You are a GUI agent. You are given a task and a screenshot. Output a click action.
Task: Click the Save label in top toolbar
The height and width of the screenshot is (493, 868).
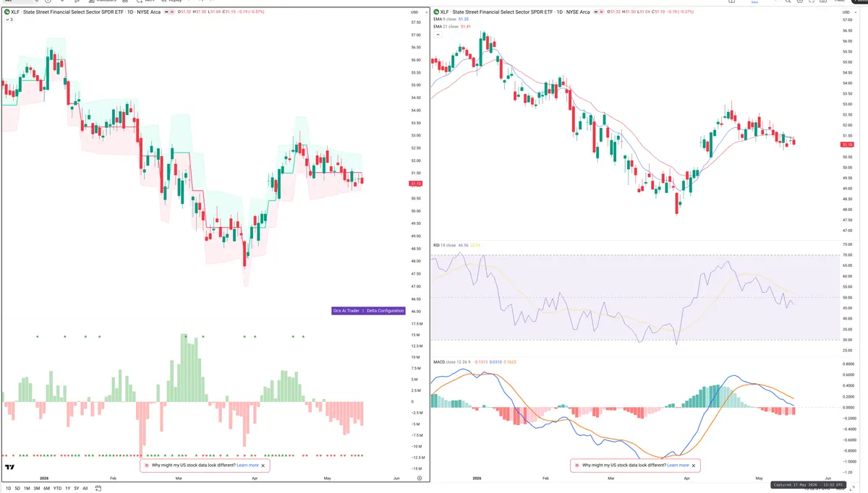click(754, 2)
